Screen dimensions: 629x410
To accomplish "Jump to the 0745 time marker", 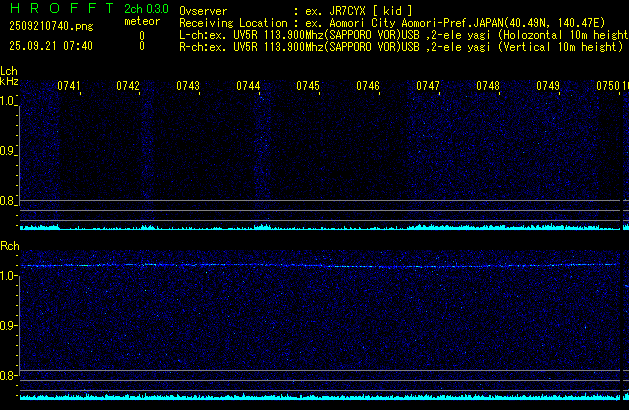I will pos(308,87).
